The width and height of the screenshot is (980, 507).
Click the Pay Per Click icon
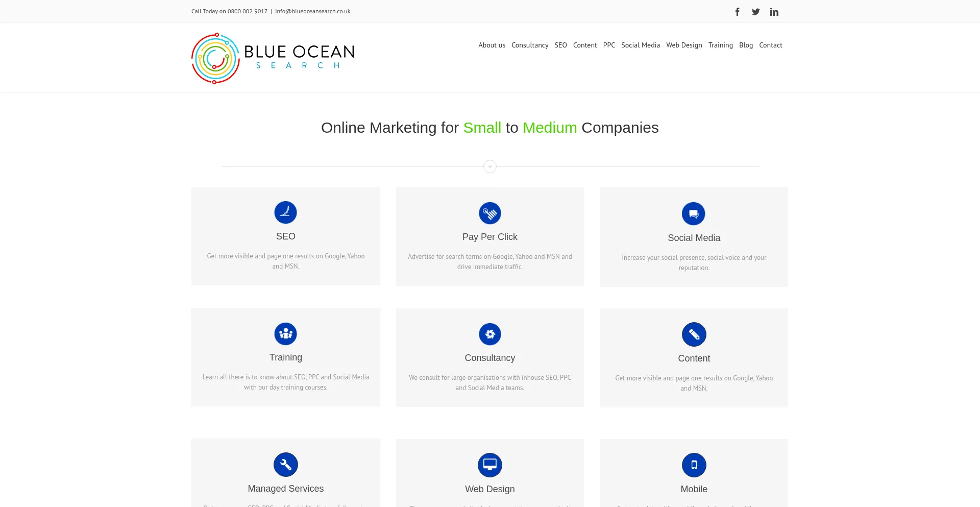(x=489, y=213)
